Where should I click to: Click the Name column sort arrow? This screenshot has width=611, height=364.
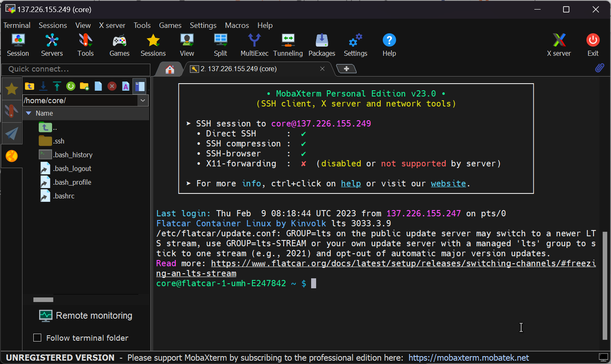29,113
